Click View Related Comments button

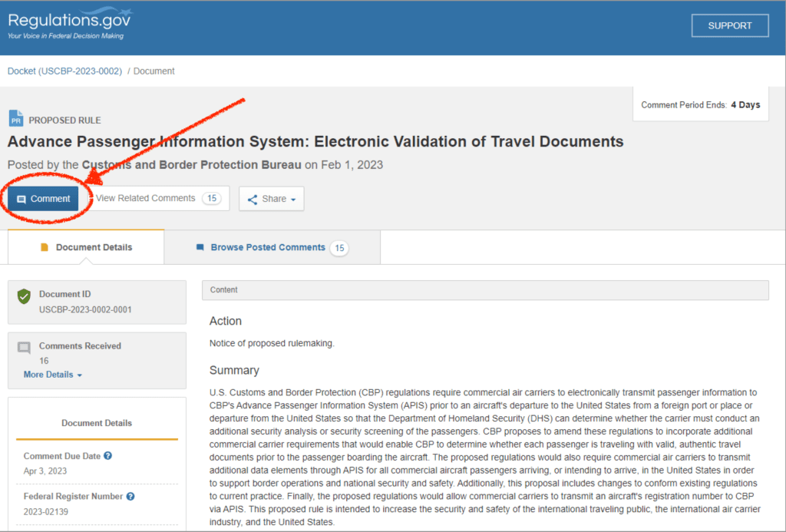pyautogui.click(x=146, y=198)
